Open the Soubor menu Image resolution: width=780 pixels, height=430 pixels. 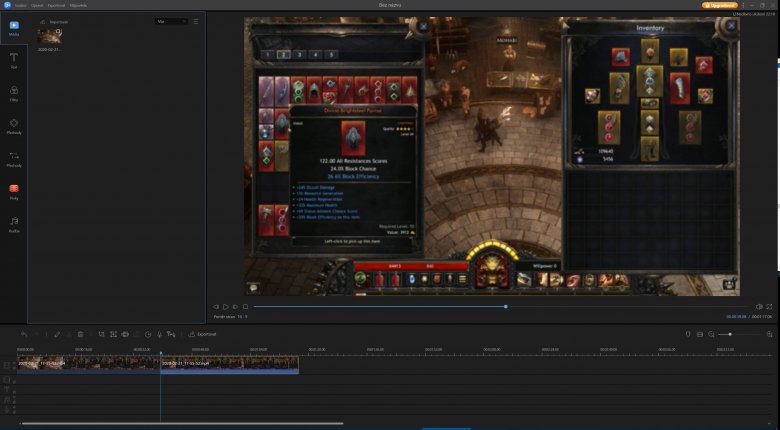pos(20,5)
